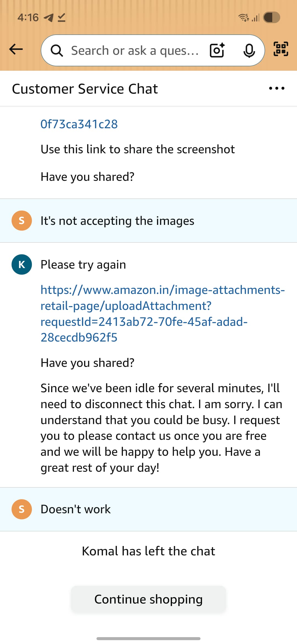
Task: Open the 0f73ca341c28 link
Action: [79, 123]
